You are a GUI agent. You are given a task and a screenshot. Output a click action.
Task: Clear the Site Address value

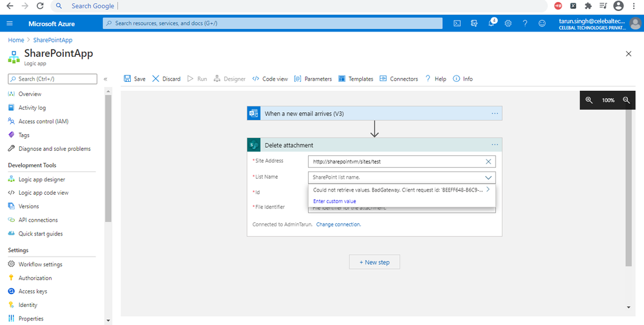pyautogui.click(x=489, y=161)
